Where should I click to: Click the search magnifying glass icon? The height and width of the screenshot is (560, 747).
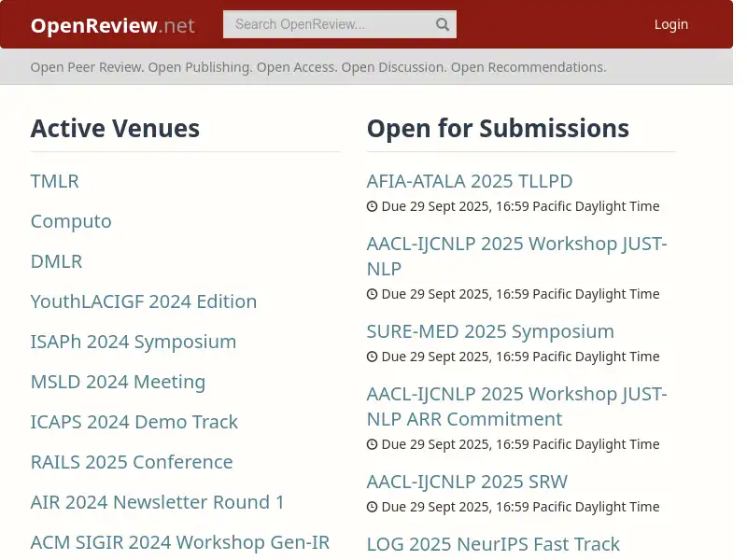click(x=442, y=24)
